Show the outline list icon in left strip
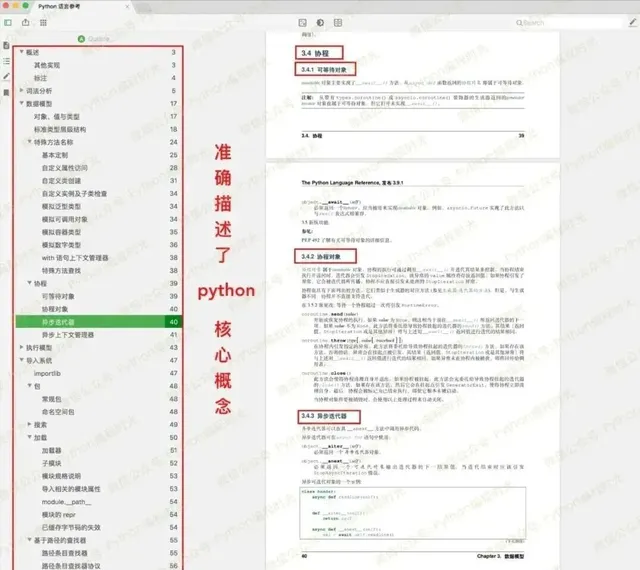 tap(6, 61)
